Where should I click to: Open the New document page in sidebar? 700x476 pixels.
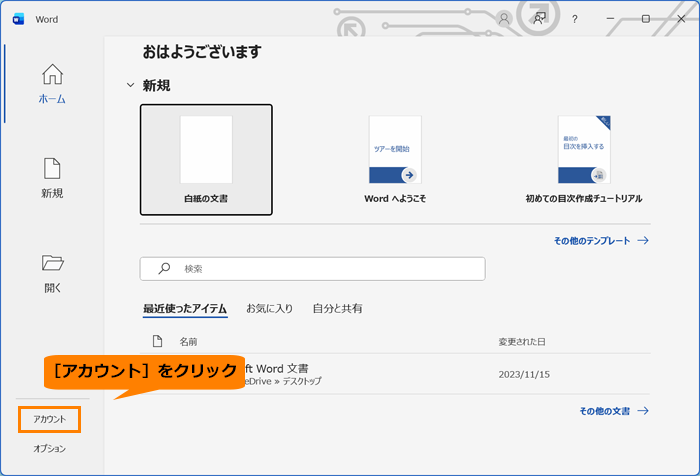pyautogui.click(x=52, y=177)
